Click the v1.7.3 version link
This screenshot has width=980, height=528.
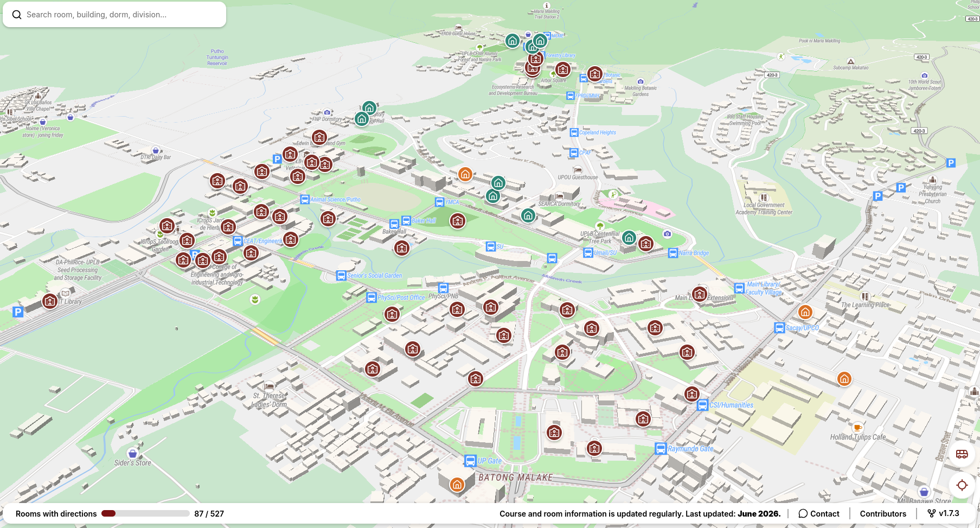tap(943, 513)
